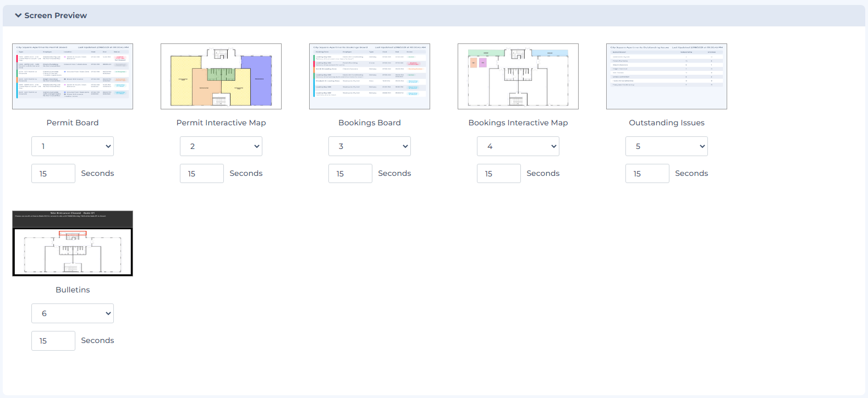The height and width of the screenshot is (398, 868).
Task: Open the Bookings Interactive Map thumbnail
Action: tap(518, 76)
